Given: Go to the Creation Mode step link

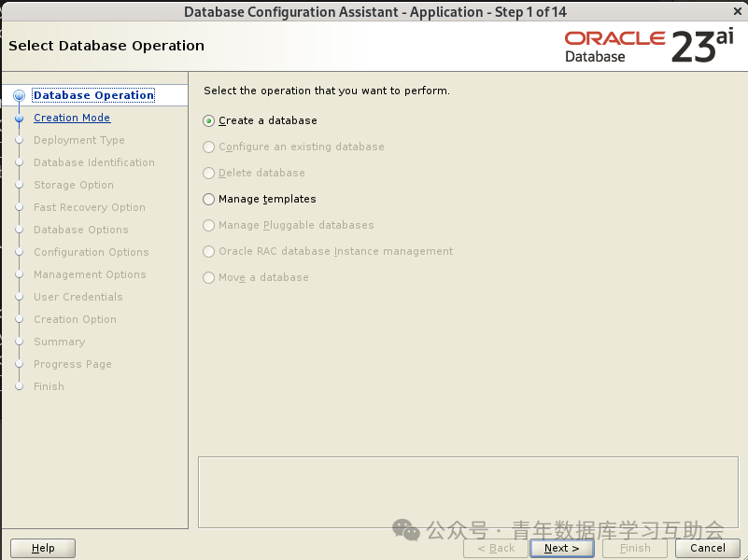Looking at the screenshot, I should [72, 118].
